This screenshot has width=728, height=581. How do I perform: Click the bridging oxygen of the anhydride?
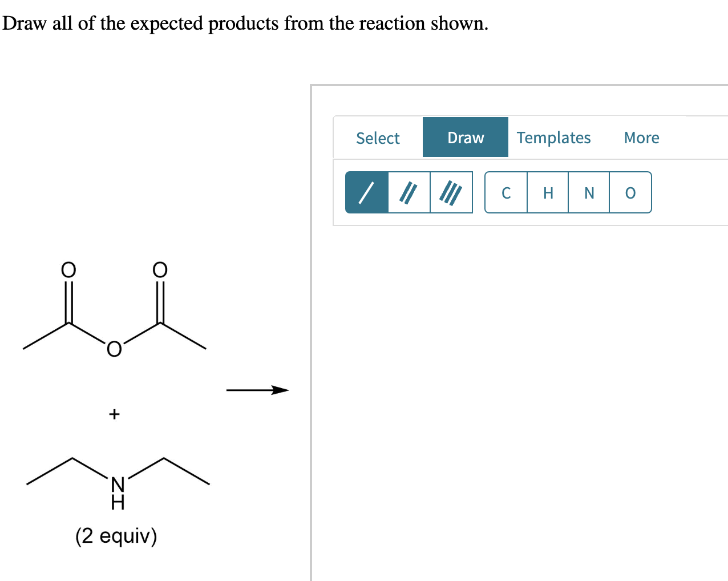coord(114,349)
